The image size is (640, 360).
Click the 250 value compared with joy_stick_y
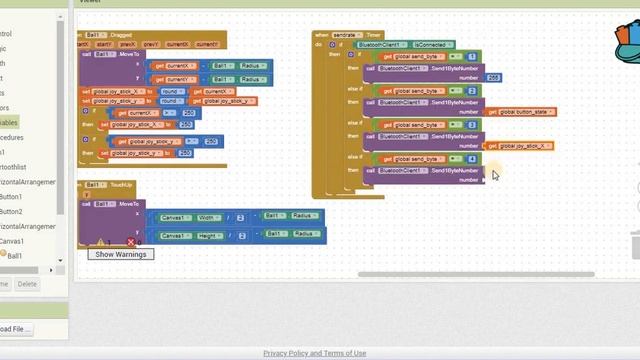coord(211,142)
